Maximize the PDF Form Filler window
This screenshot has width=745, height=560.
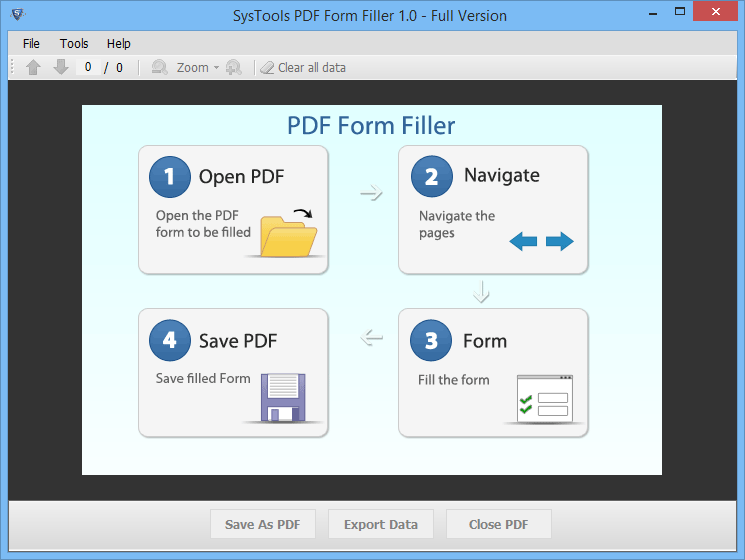click(x=680, y=11)
